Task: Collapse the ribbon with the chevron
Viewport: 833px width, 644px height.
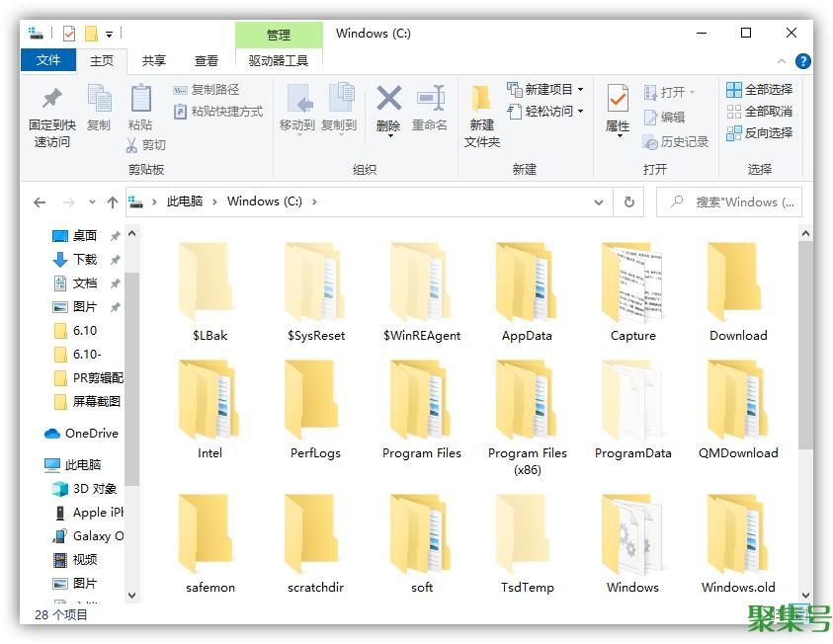Action: 782,61
